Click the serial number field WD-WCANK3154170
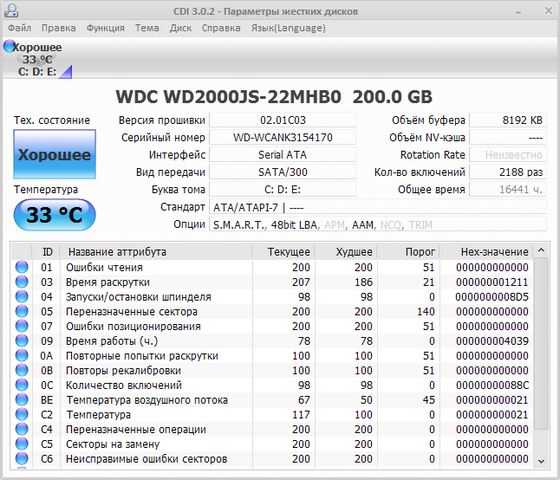This screenshot has height=480, width=560. (x=282, y=138)
